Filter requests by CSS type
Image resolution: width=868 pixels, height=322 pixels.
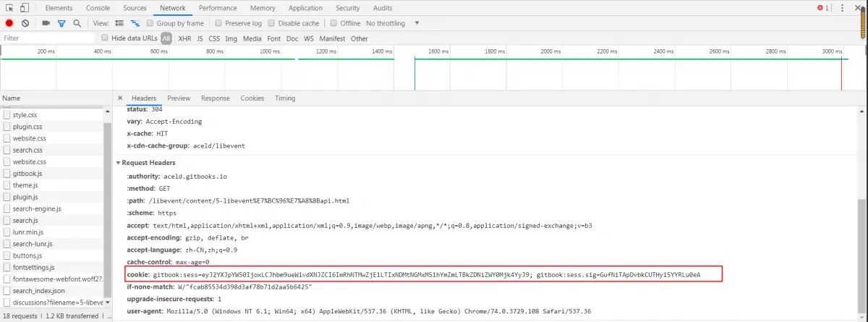[x=214, y=38]
